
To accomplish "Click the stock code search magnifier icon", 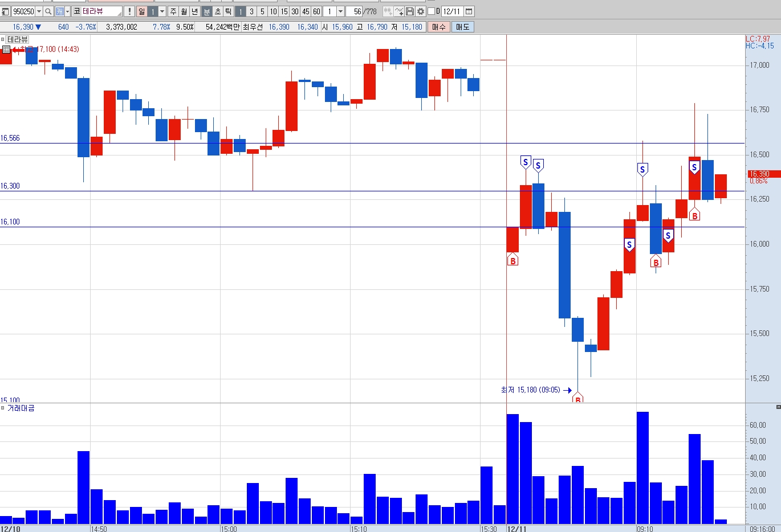I will 48,11.
